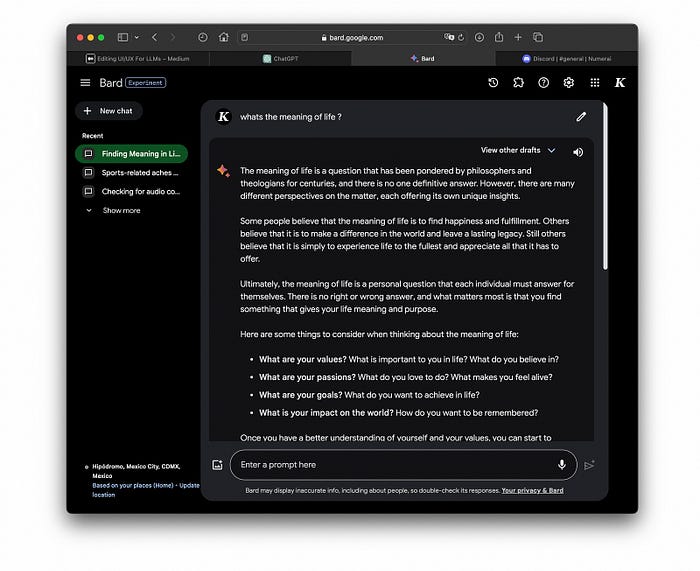Screen dimensions: 700x571
Task: Open the reader icon beside address bar
Action: point(245,38)
